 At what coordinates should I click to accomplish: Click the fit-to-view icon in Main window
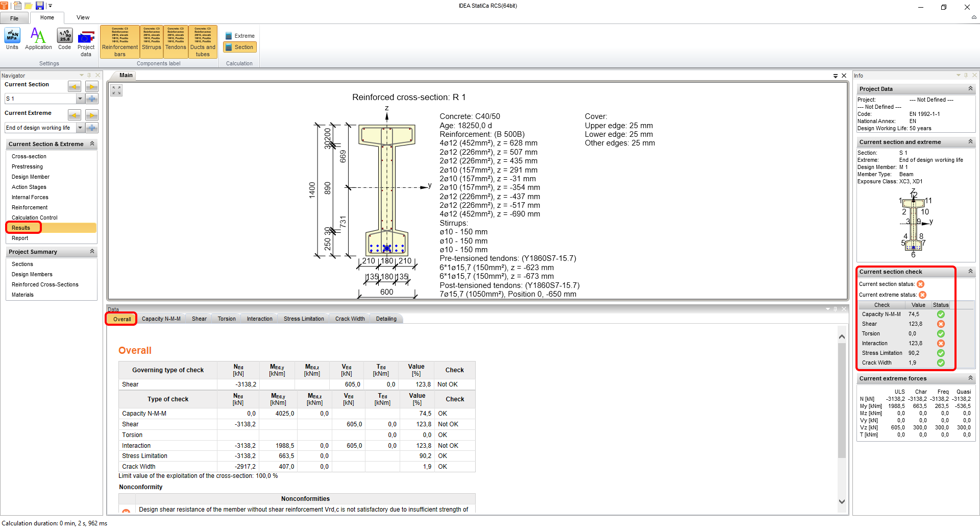pyautogui.click(x=117, y=90)
